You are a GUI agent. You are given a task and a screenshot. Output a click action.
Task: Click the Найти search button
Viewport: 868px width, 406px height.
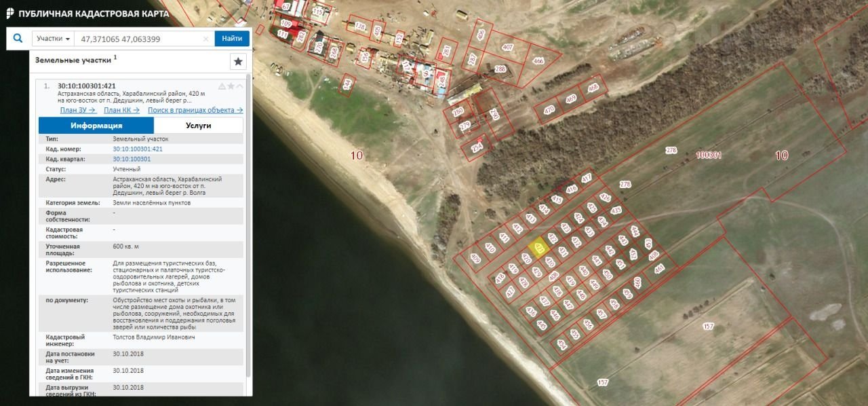tap(232, 39)
